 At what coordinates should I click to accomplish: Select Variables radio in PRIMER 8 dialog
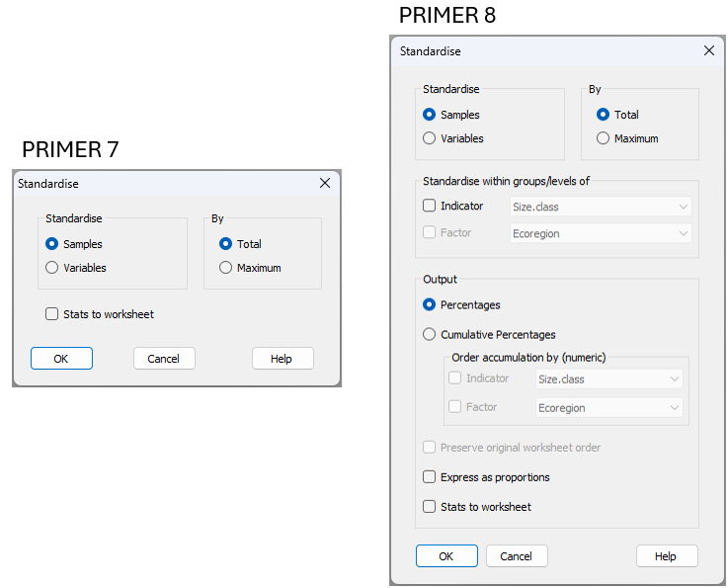coord(430,138)
